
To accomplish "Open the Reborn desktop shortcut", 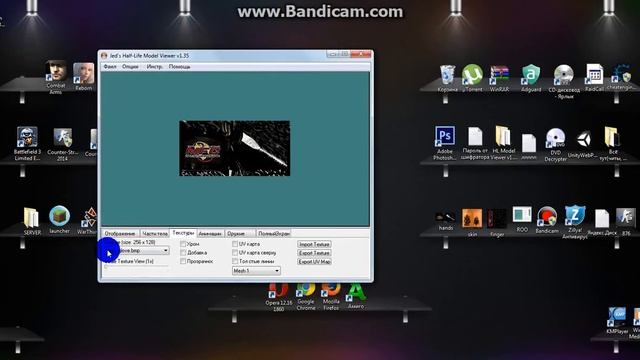I will [84, 76].
